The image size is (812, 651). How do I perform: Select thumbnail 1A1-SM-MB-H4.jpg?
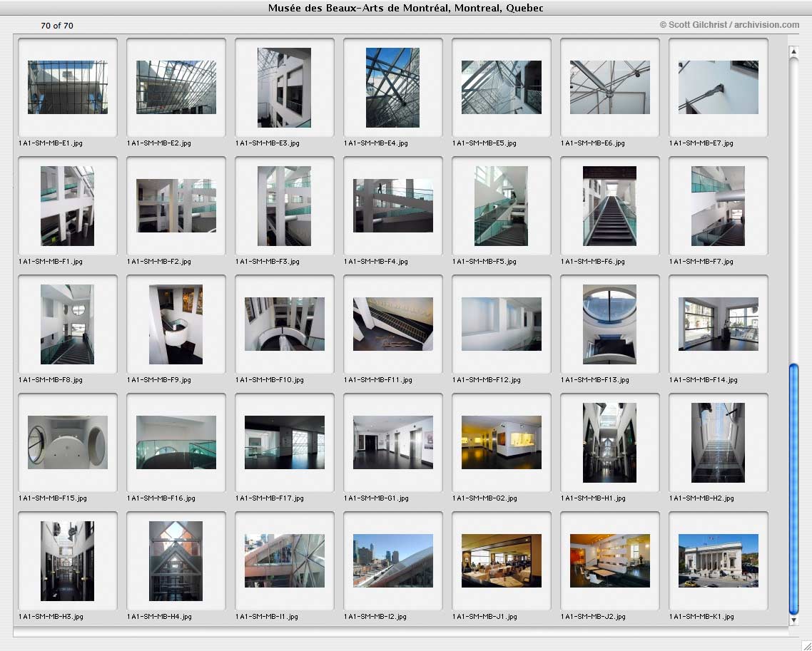pos(176,561)
